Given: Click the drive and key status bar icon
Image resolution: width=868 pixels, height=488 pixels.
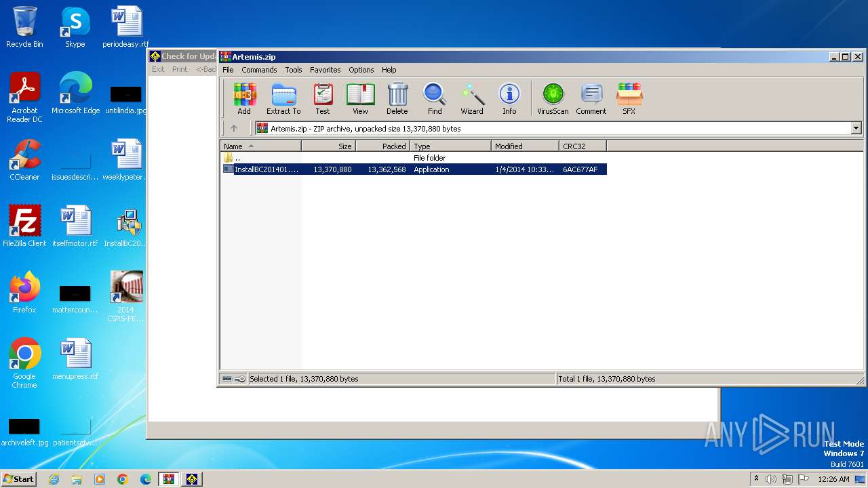Looking at the screenshot, I should click(234, 379).
